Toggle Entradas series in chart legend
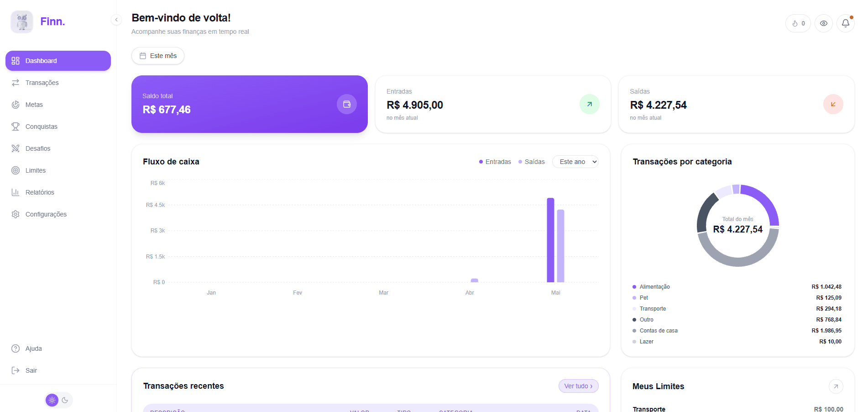This screenshot has width=868, height=412. 495,162
